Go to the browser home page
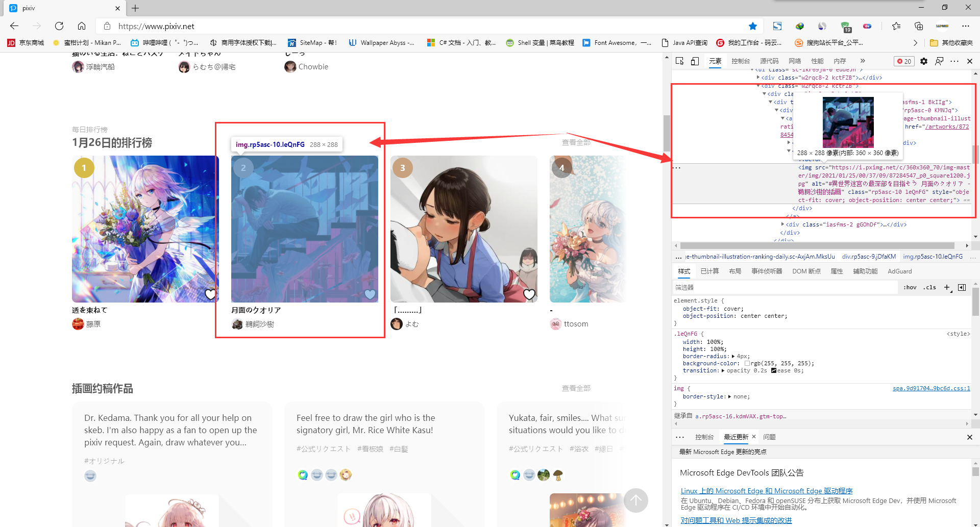980x527 pixels. (x=82, y=26)
